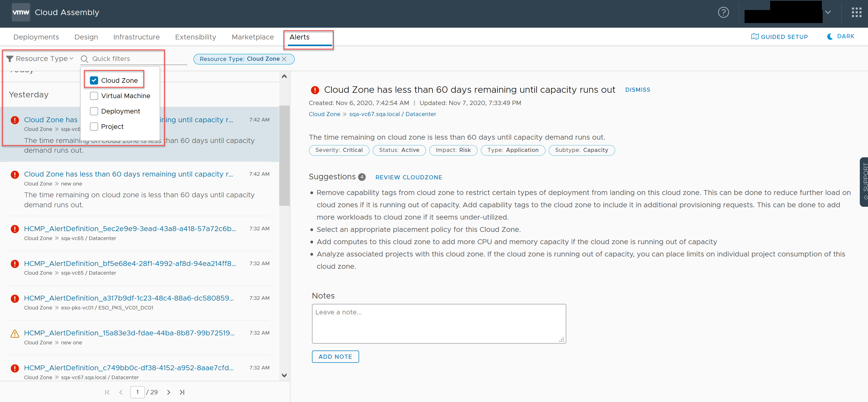
Task: Switch to the Marketplace tab
Action: (253, 37)
